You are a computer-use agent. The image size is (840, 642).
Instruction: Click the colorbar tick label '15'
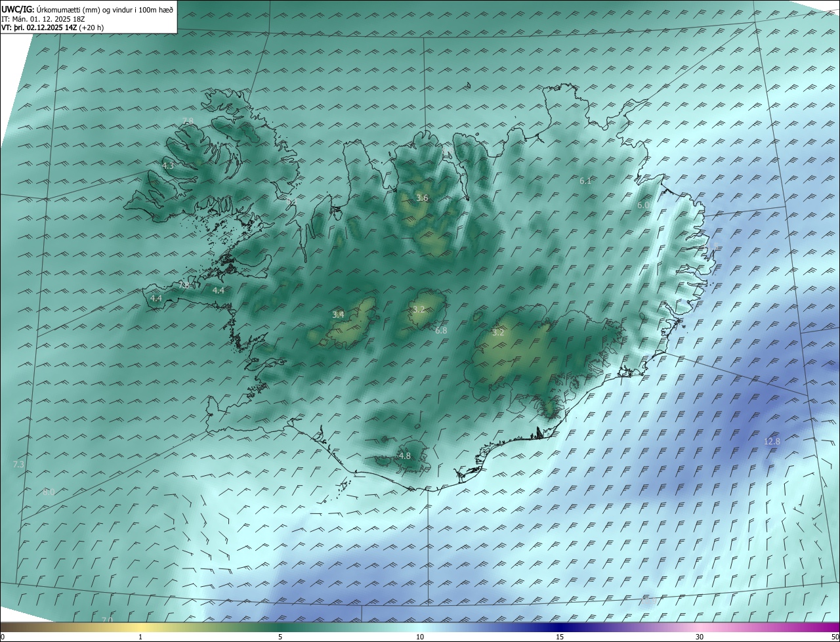560,637
